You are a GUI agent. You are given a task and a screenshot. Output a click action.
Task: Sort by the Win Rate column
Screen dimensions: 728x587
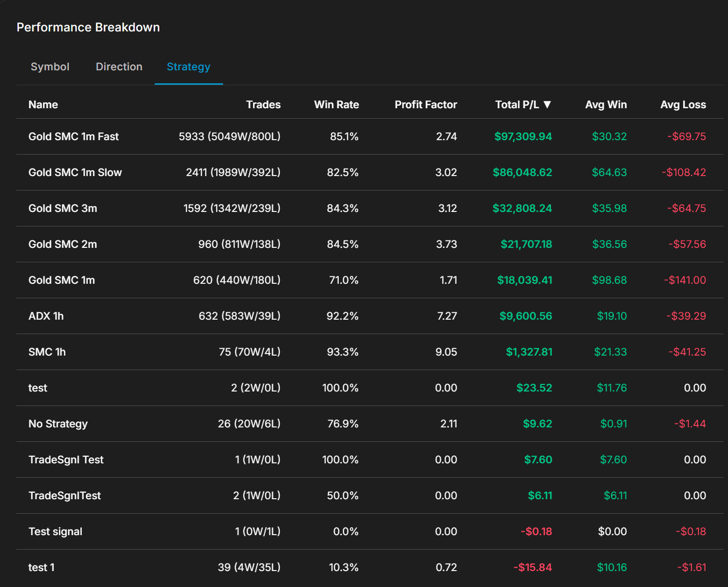click(x=336, y=104)
